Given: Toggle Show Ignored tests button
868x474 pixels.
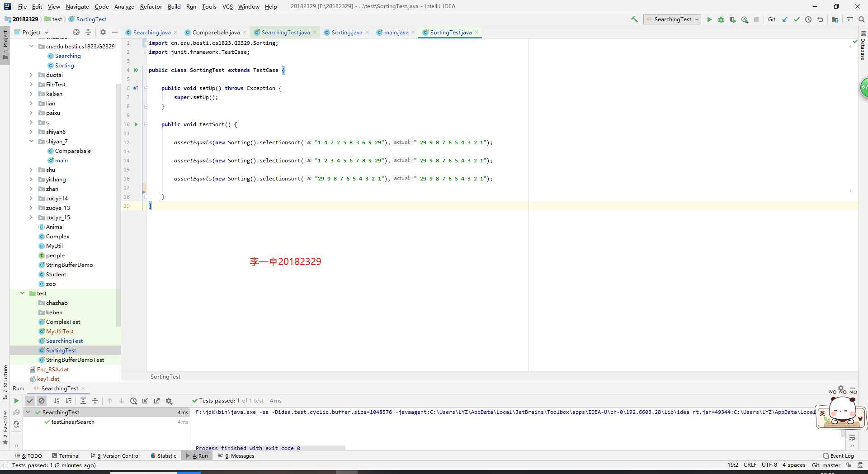Looking at the screenshot, I should 42,401.
